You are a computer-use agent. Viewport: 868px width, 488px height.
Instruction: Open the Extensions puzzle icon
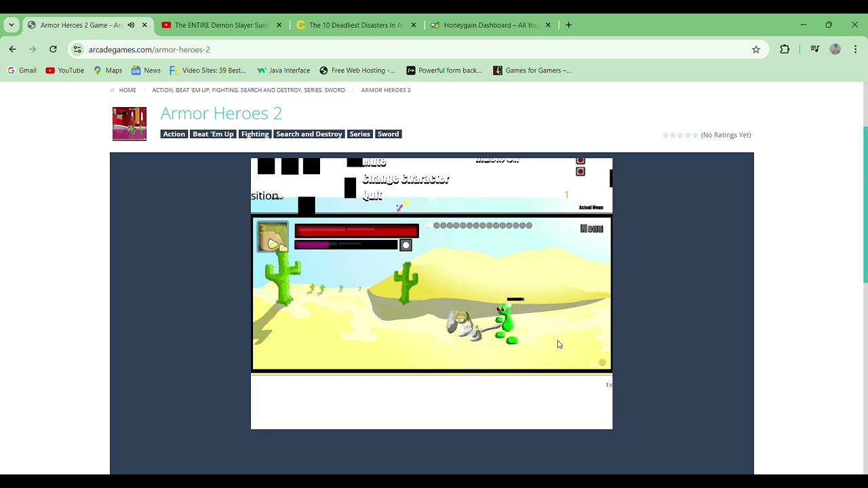tap(785, 49)
